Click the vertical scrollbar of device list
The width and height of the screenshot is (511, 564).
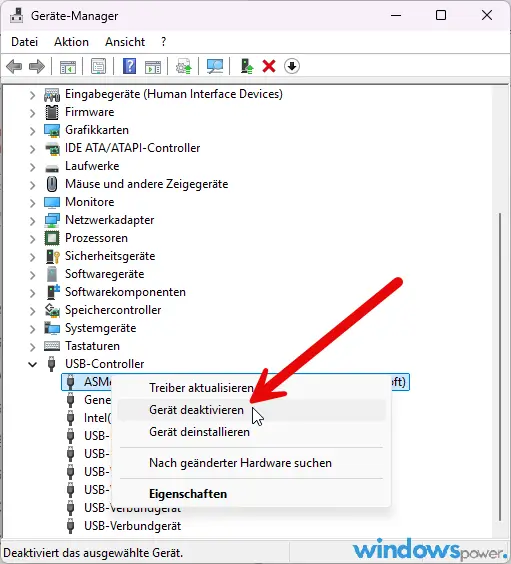(x=500, y=367)
